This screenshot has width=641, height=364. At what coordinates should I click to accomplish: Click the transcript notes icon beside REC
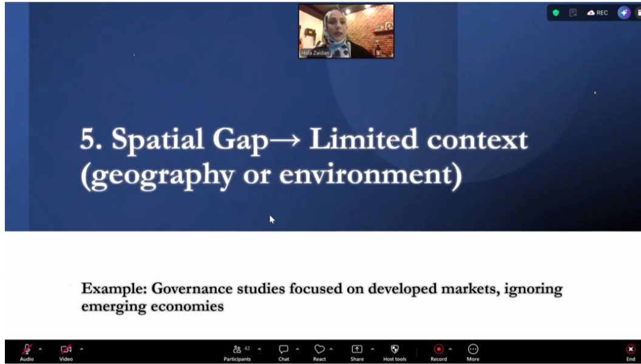(x=573, y=13)
